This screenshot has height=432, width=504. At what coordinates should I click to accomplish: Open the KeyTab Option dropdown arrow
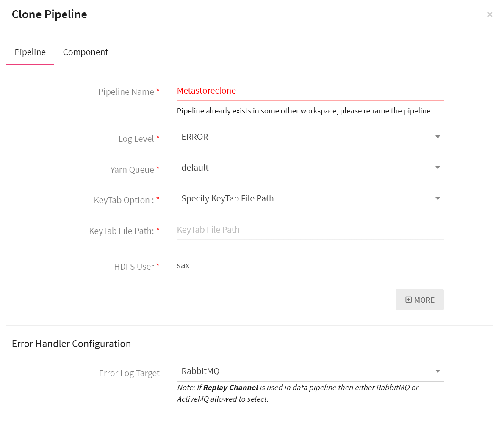[x=438, y=199]
